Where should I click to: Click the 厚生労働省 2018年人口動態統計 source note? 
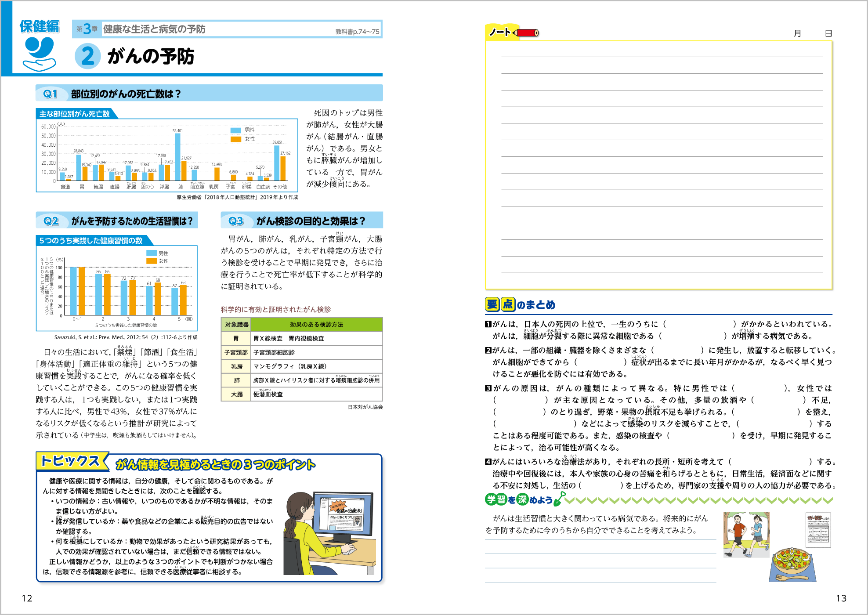click(237, 198)
